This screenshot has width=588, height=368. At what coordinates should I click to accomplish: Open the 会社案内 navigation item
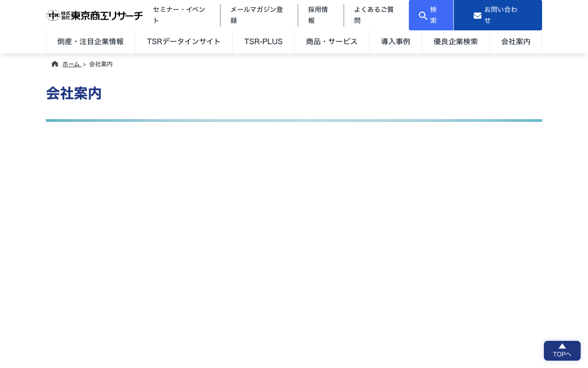[x=515, y=41]
